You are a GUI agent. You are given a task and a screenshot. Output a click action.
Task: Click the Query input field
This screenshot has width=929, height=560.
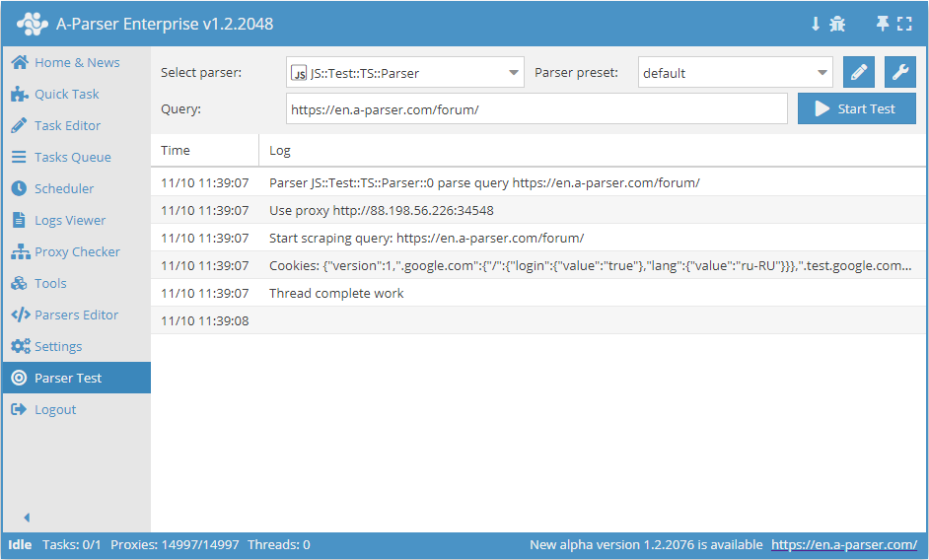pyautogui.click(x=536, y=108)
